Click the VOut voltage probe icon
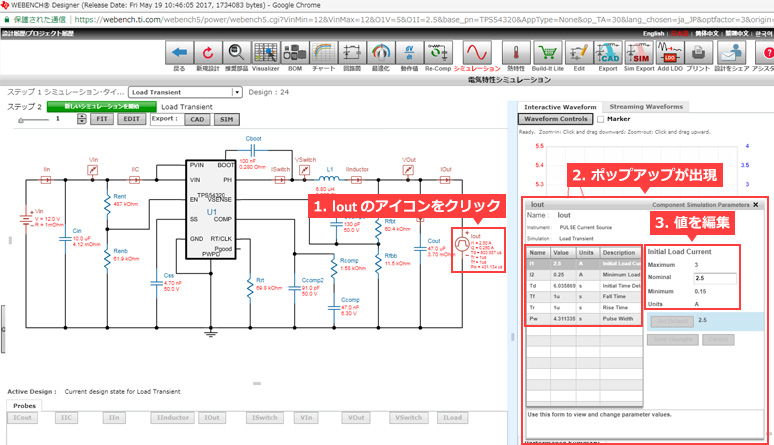This screenshot has width=774, height=445. pos(408,170)
